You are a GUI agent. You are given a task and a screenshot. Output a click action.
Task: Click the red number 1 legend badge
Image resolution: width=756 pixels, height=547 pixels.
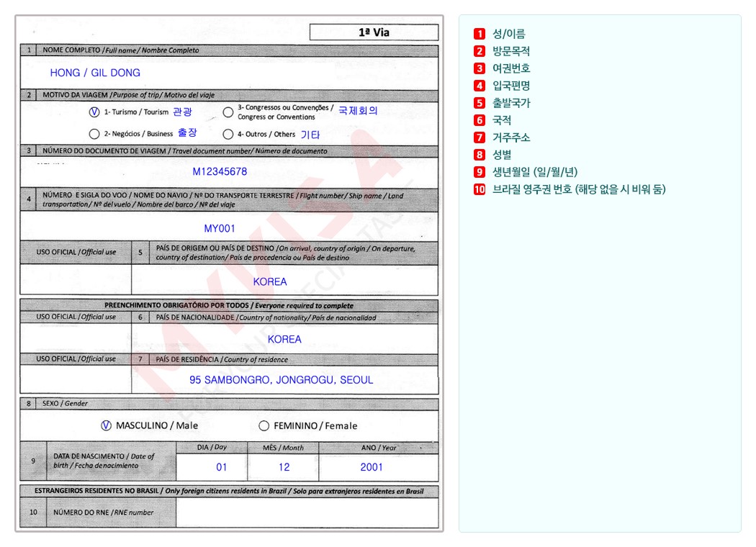tap(480, 34)
